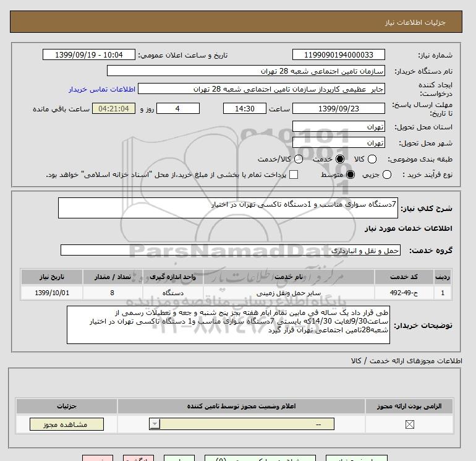The height and width of the screenshot is (461, 476).
Task: Click the deadline date field 1399/09/23
Action: [x=339, y=108]
